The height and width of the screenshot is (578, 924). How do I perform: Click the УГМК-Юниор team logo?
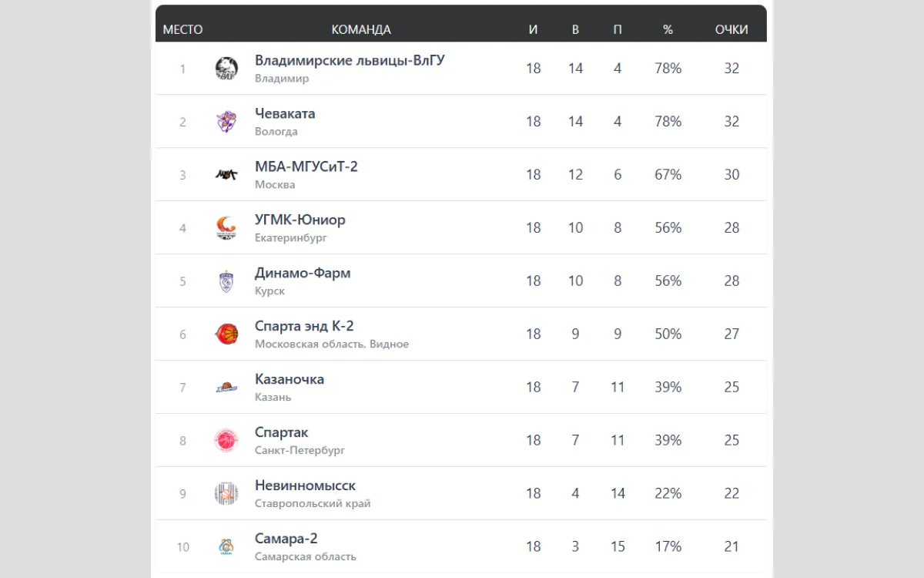tap(226, 228)
